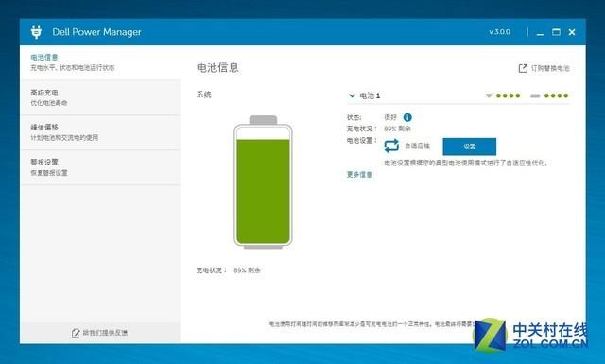Click the 自适应性 battery setting label
The height and width of the screenshot is (364, 605).
pyautogui.click(x=417, y=146)
